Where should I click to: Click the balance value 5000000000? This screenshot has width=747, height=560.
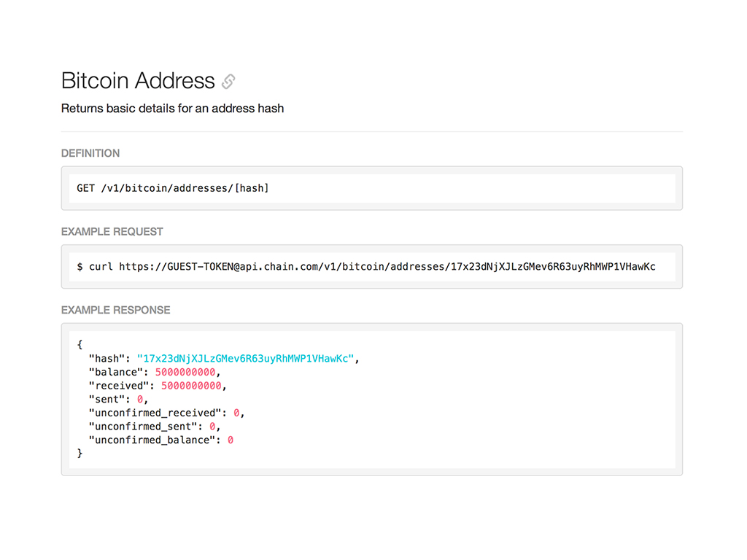click(186, 372)
